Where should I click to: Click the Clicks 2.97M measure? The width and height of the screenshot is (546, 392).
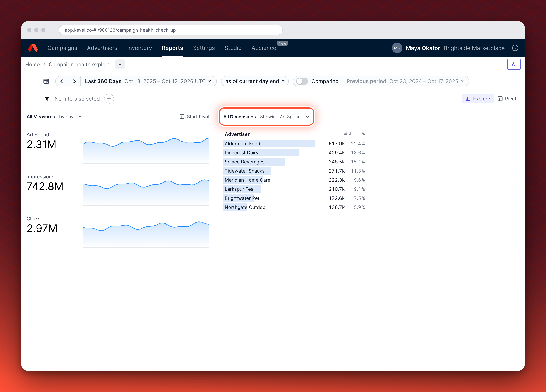coord(42,225)
